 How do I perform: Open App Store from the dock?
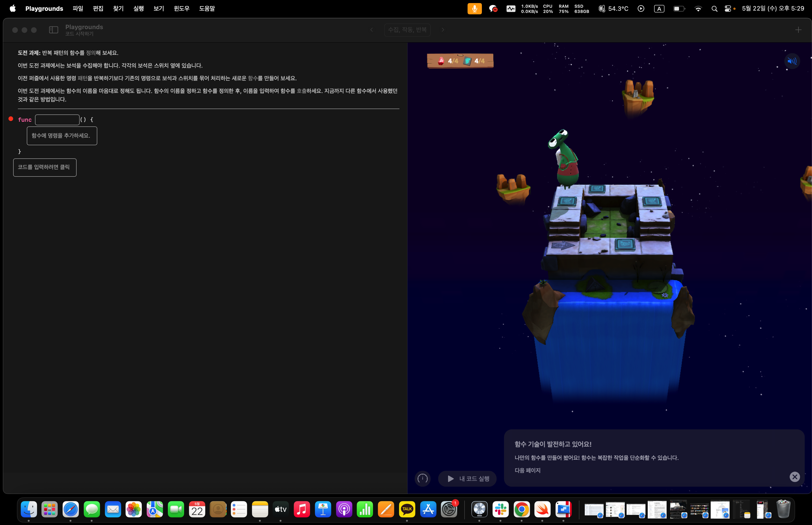(x=428, y=509)
